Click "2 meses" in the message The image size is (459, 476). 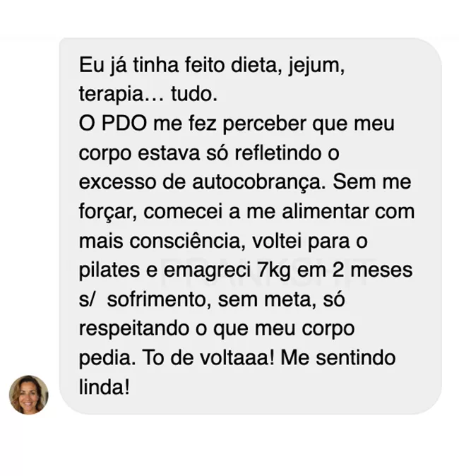[x=372, y=270]
